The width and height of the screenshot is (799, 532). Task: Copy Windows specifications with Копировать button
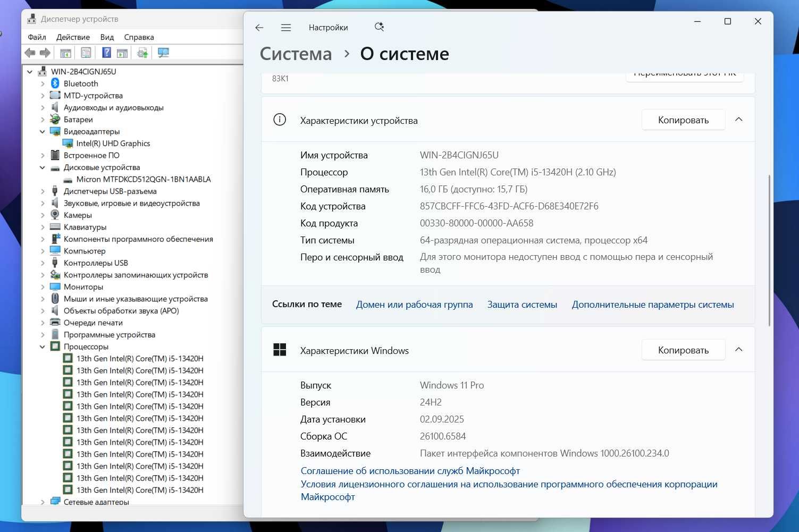tap(683, 350)
